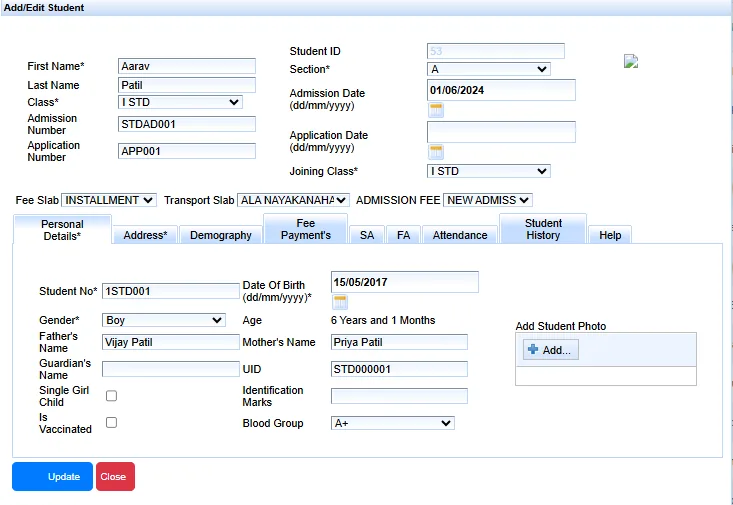733x505 pixels.
Task: Open the Blood Group dropdown
Action: 393,423
